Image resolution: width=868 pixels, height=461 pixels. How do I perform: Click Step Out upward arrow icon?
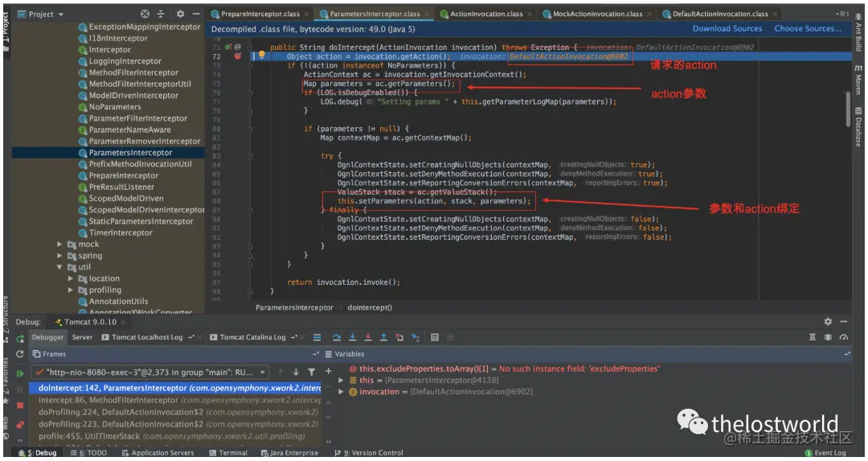coord(383,337)
